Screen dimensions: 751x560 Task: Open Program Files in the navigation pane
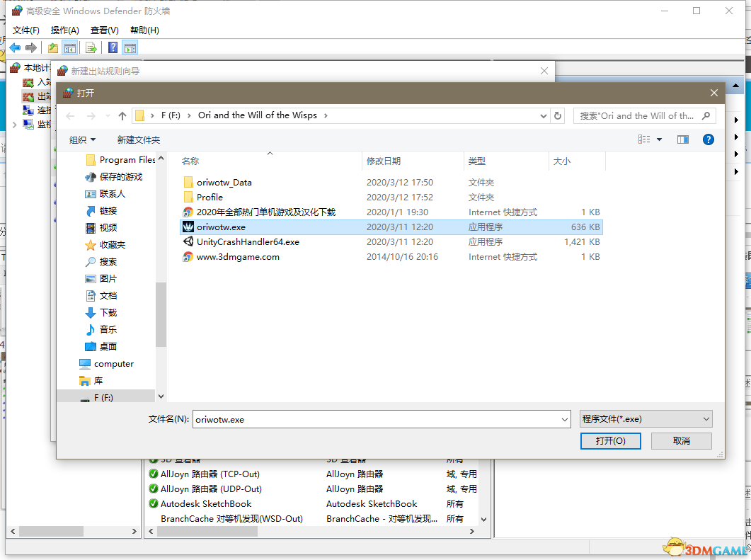120,159
